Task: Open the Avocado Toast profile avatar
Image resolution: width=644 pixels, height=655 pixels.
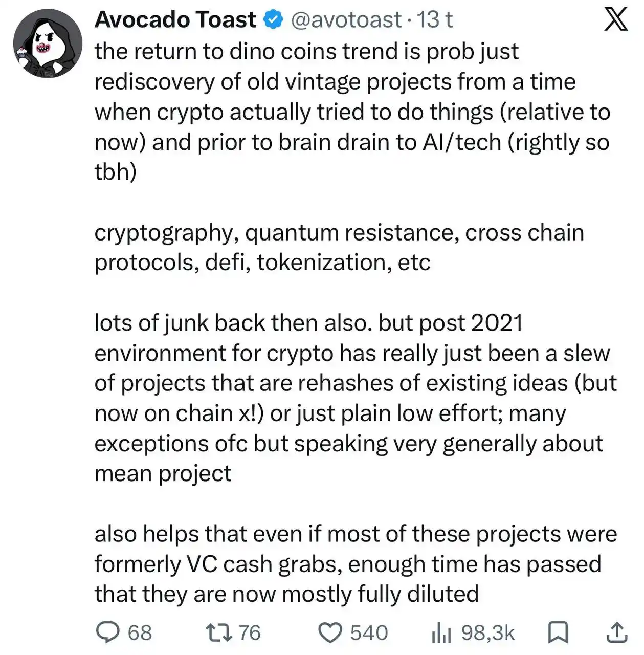Action: coord(48,43)
